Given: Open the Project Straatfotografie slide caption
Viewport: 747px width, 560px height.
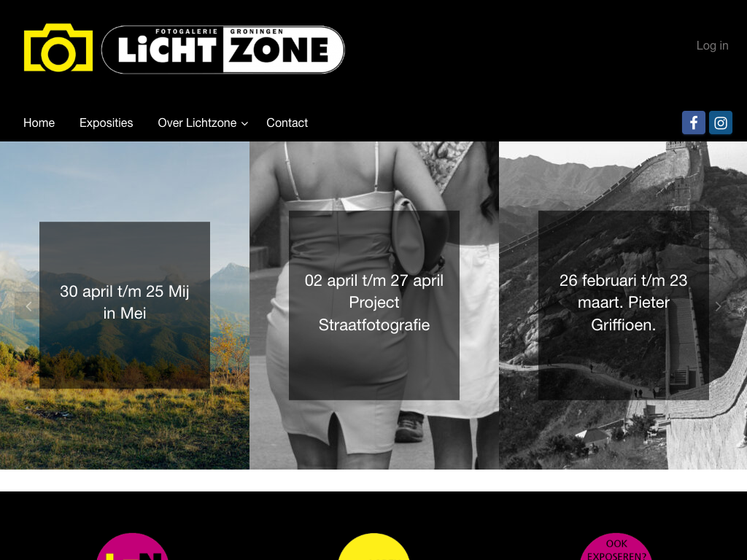Looking at the screenshot, I should tap(374, 303).
